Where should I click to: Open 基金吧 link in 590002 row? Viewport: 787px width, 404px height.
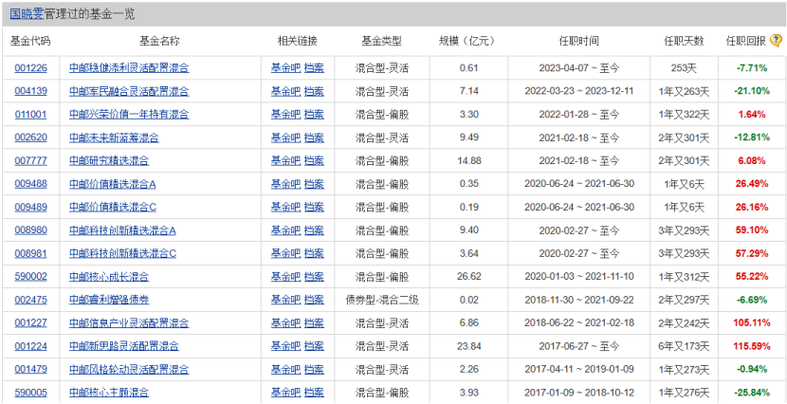pos(286,277)
